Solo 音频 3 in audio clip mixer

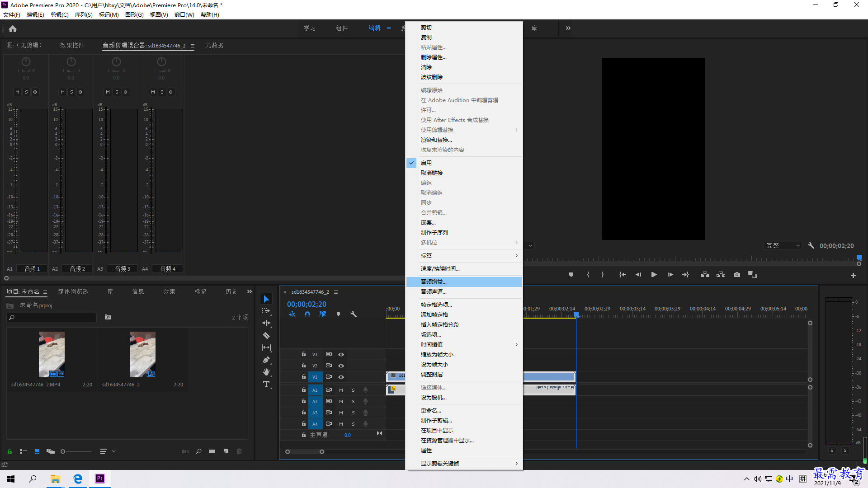point(117,92)
